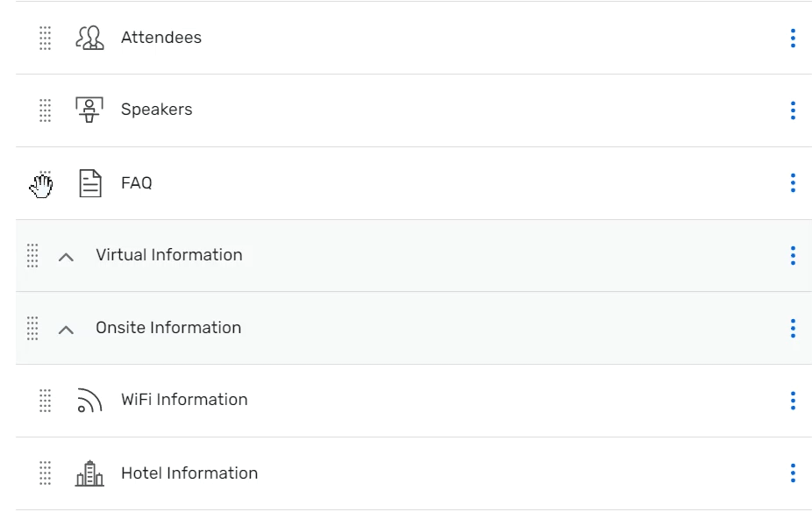Image resolution: width=812 pixels, height=512 pixels.
Task: Click the FAQ document icon
Action: click(90, 183)
